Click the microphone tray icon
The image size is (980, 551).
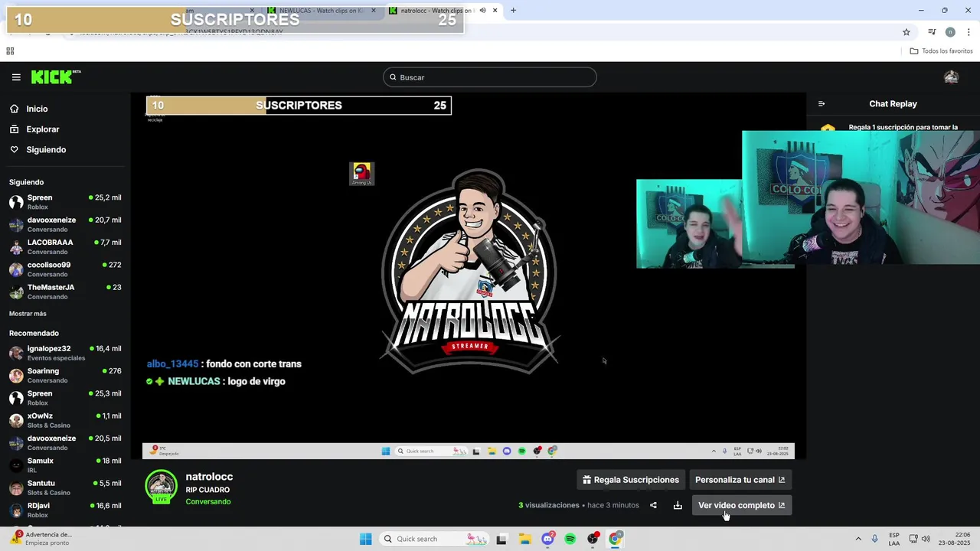874,539
